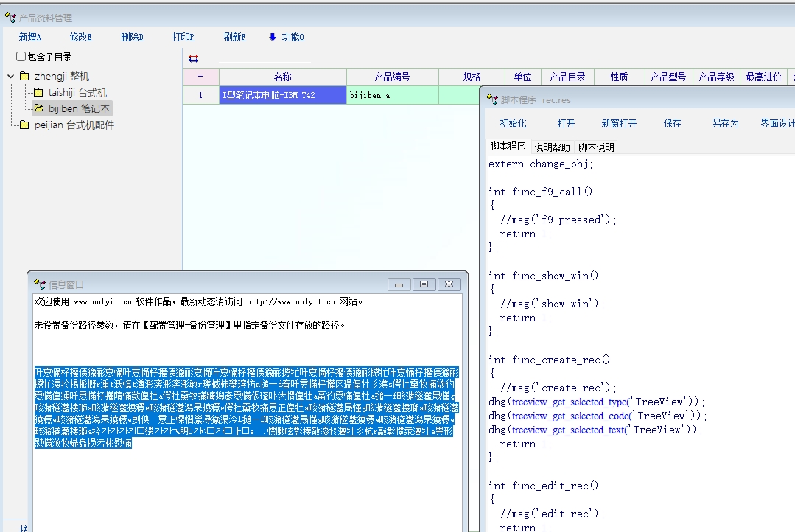Click 初始化 in the script window

[x=513, y=123]
